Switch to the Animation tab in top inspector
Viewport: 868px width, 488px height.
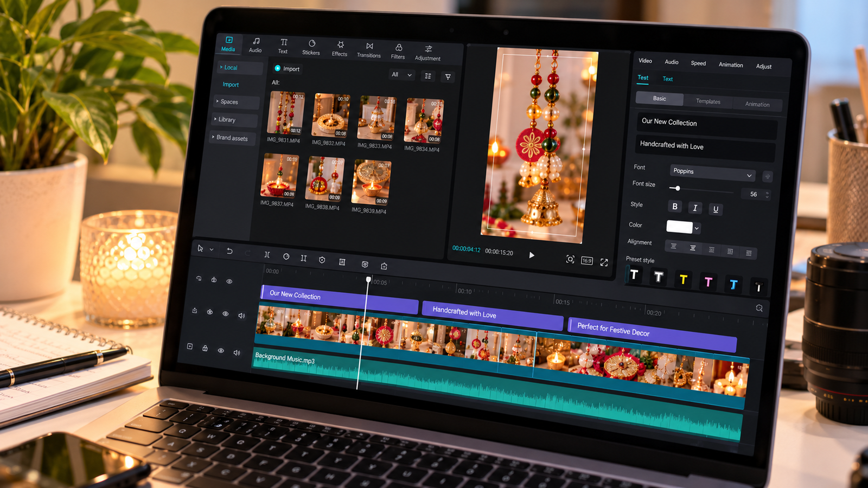click(x=731, y=65)
